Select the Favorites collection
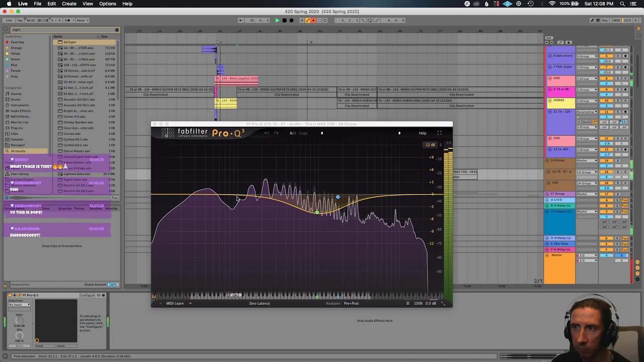 click(18, 42)
